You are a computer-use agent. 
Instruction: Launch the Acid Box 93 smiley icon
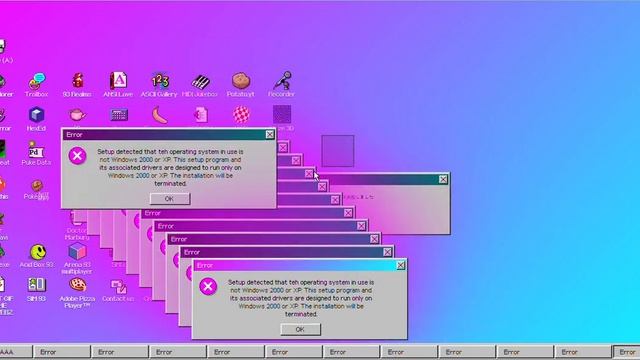[x=37, y=256]
